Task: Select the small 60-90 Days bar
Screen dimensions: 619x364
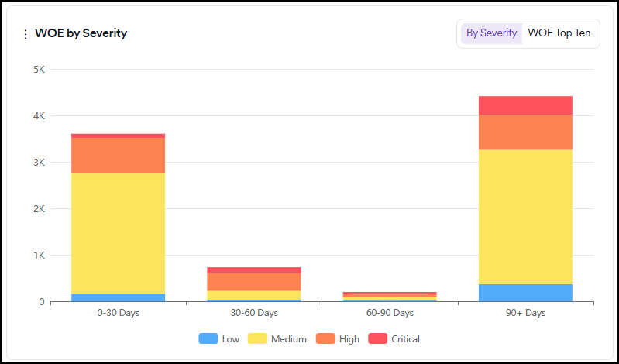Action: (390, 297)
